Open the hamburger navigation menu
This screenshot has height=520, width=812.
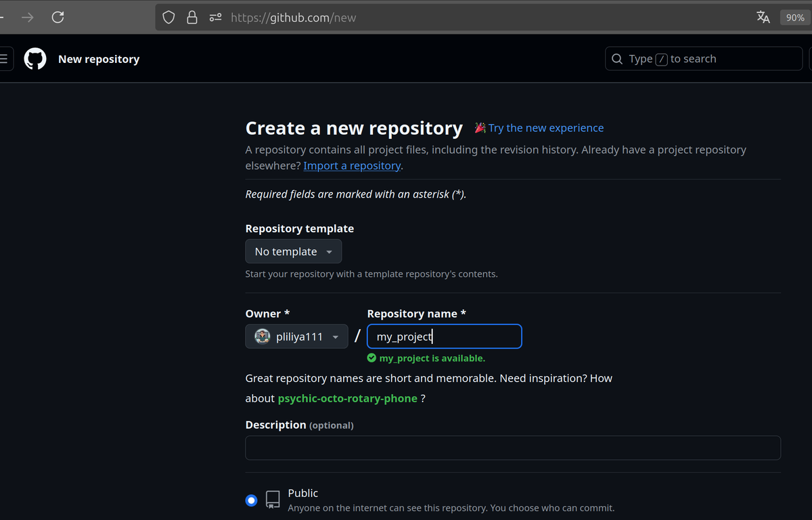pos(3,59)
